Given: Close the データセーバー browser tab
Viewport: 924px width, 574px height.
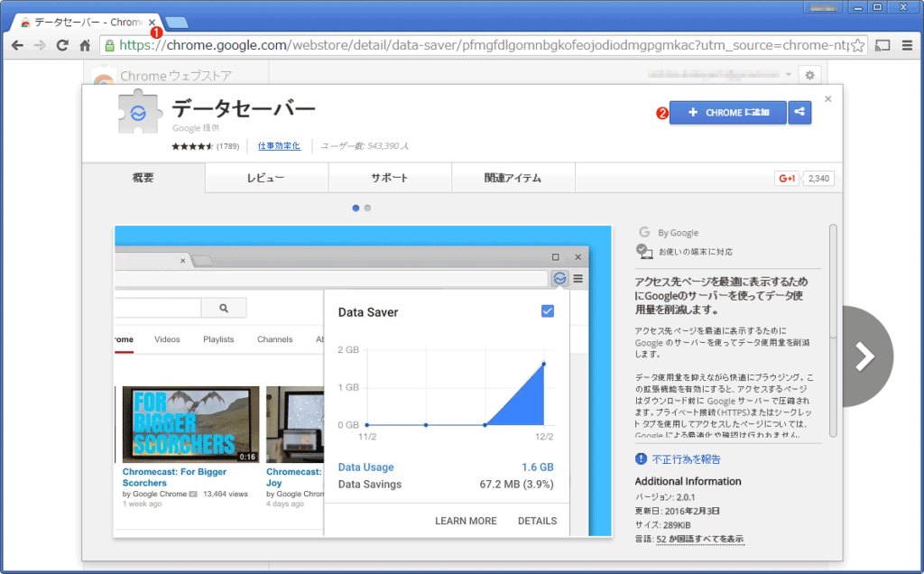Looking at the screenshot, I should click(152, 22).
